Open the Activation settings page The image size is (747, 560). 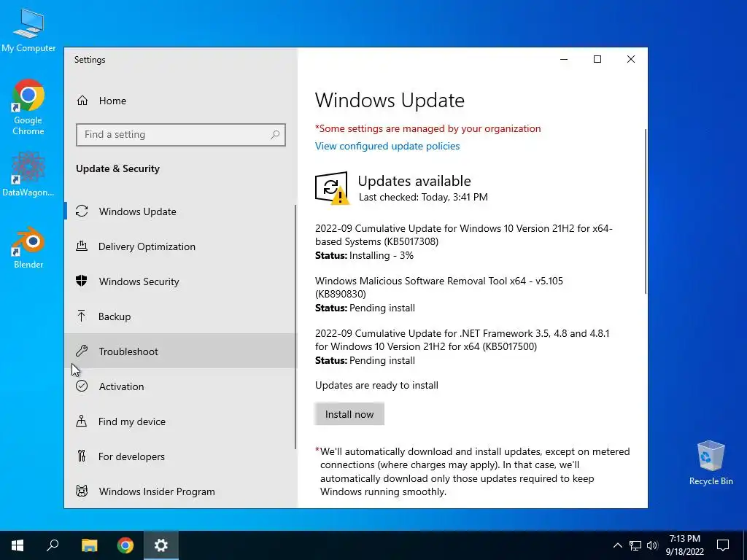coord(180,386)
